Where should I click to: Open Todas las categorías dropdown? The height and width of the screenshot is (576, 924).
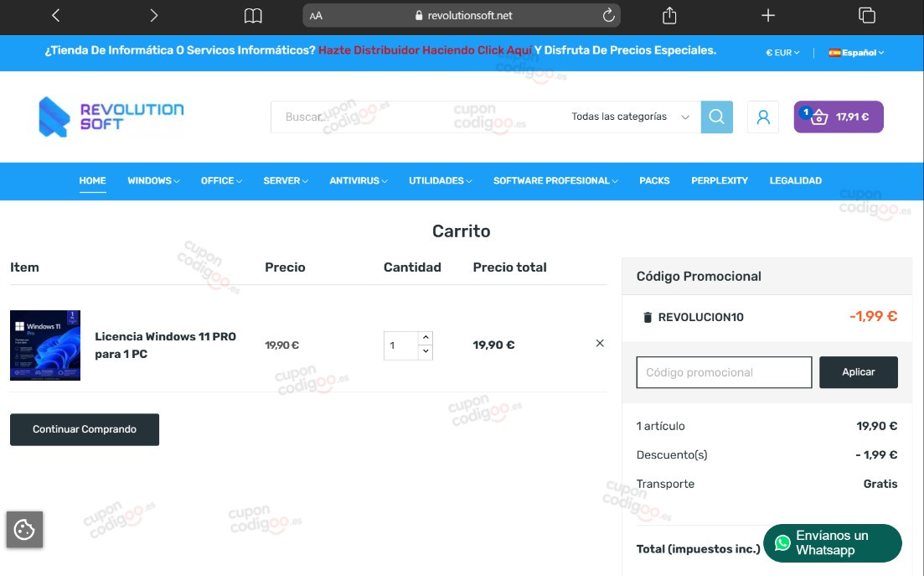click(x=630, y=117)
